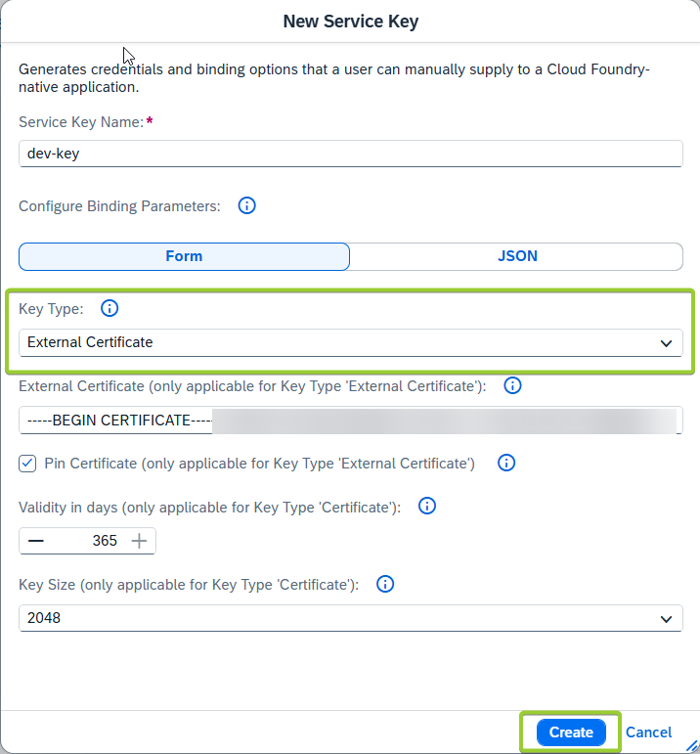Screen dimensions: 700x754
Task: Open the Key Size info icon
Action: click(x=385, y=584)
